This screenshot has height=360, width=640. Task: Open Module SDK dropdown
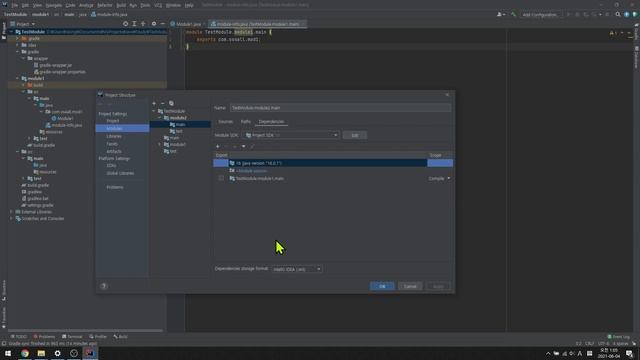tap(291, 135)
